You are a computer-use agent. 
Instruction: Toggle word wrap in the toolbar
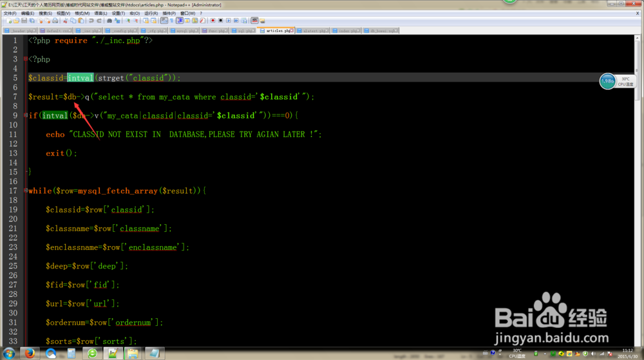pos(164,21)
